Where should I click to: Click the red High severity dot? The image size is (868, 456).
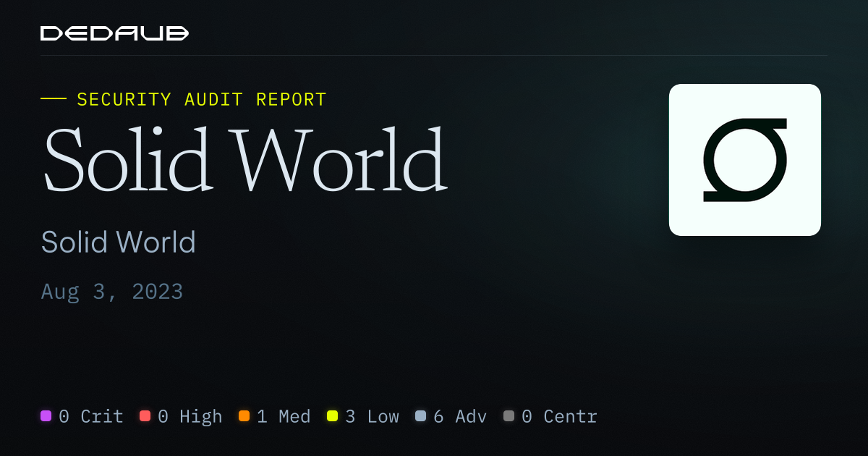click(145, 416)
